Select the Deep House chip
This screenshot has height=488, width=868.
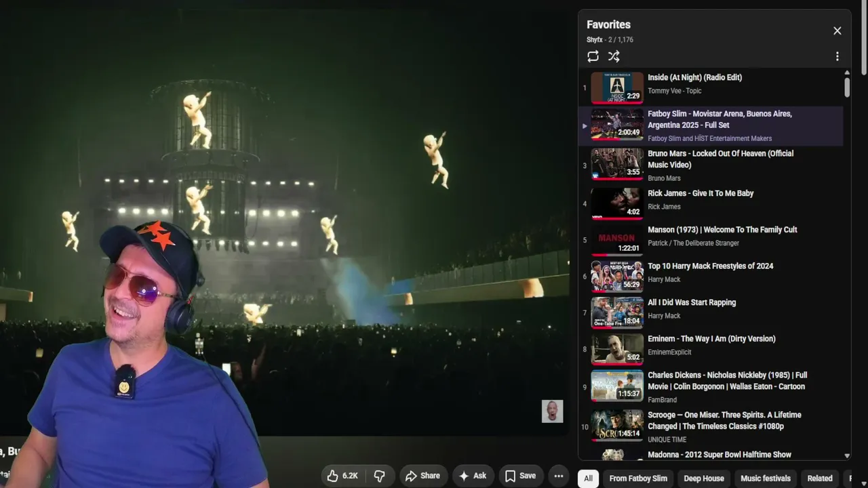704,479
